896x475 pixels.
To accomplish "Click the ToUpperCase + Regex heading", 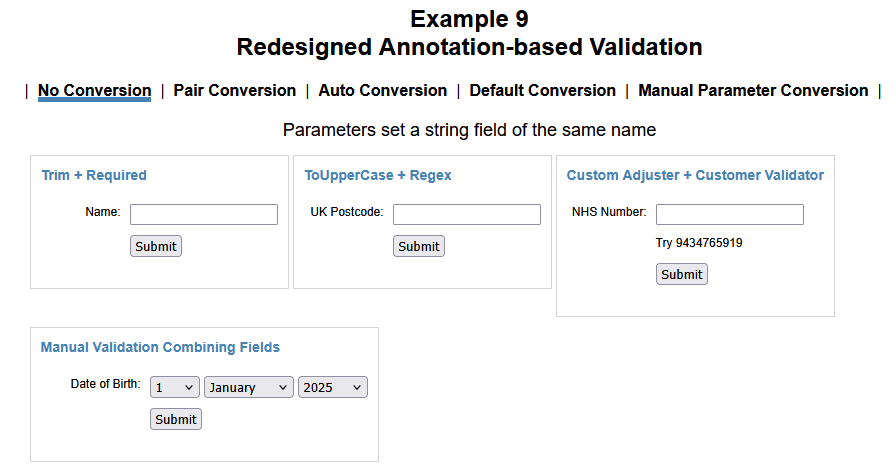I will 378,175.
